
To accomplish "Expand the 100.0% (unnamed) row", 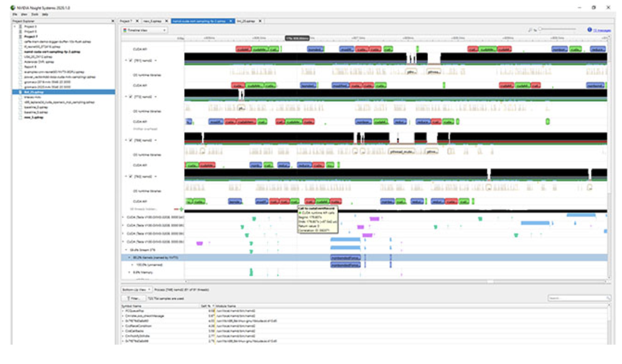I will tap(132, 265).
